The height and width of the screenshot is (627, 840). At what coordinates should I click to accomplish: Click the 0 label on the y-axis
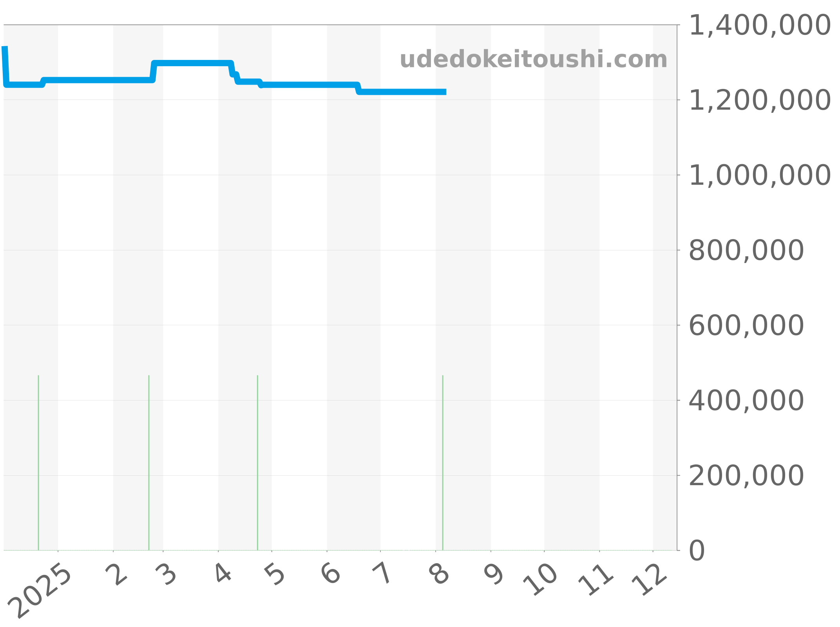point(697,551)
